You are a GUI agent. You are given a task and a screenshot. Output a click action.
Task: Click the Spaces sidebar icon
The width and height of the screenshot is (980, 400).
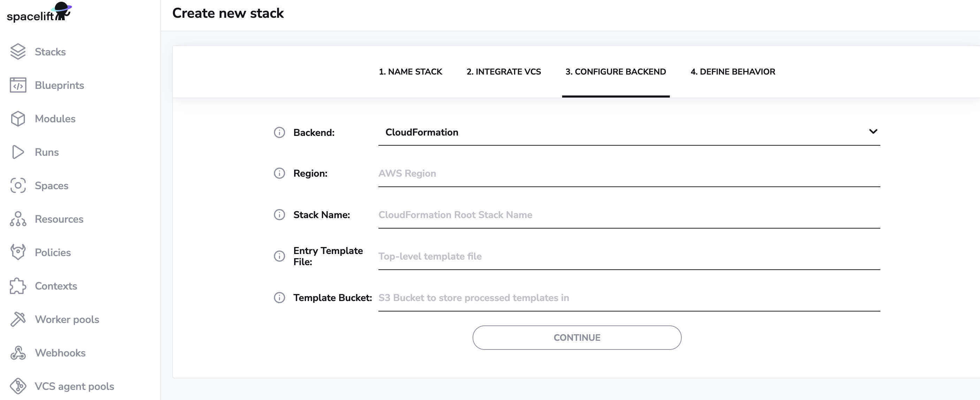pos(18,186)
